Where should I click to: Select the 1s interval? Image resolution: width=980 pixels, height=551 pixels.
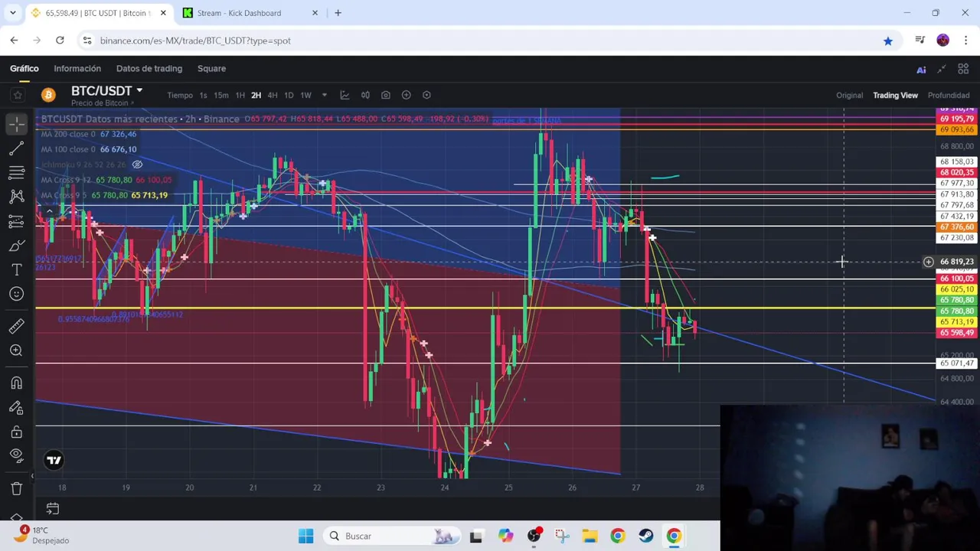[203, 95]
